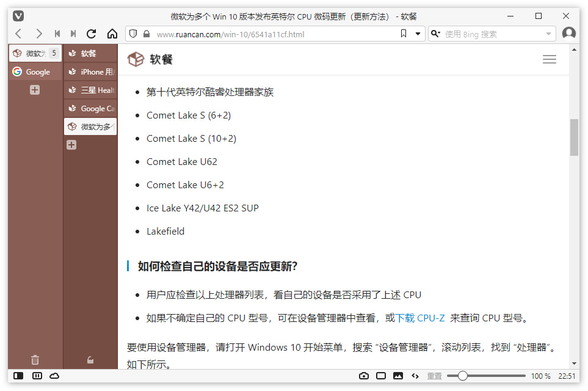
Task: Click the Home button in the toolbar
Action: tap(112, 34)
